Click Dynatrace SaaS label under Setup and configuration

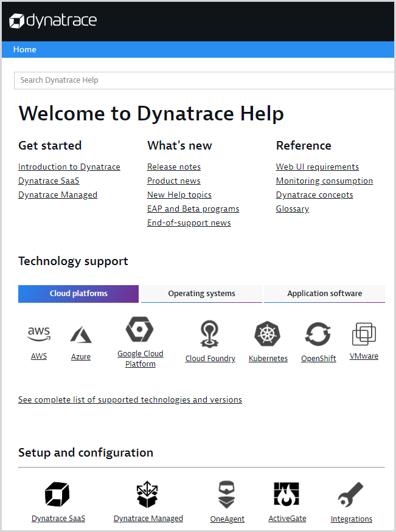point(58,519)
